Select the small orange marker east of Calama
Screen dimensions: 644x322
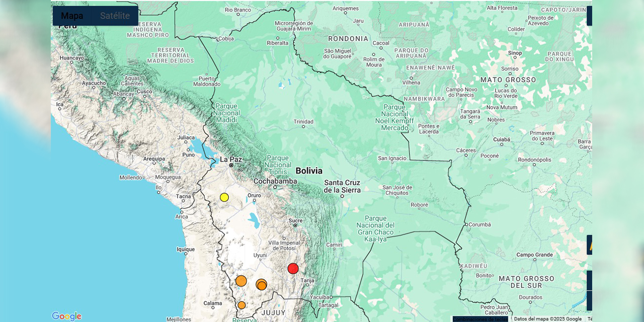click(242, 305)
